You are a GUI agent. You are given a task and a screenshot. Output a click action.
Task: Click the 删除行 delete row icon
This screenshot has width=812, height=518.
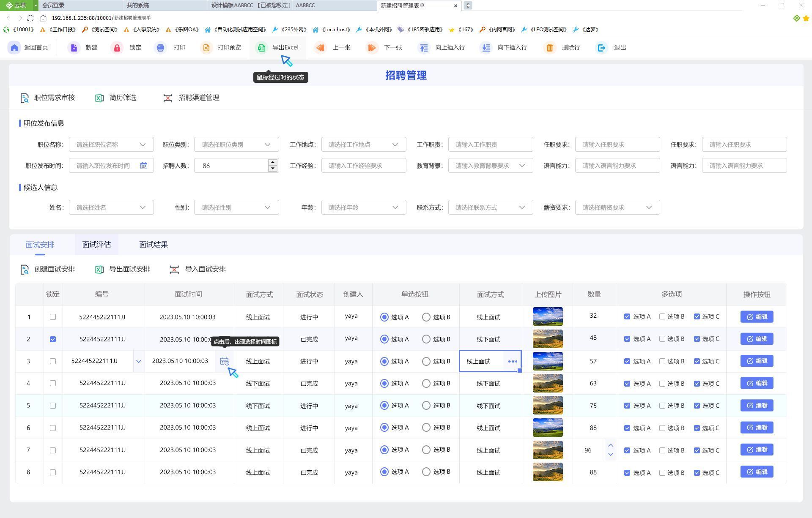(x=549, y=47)
